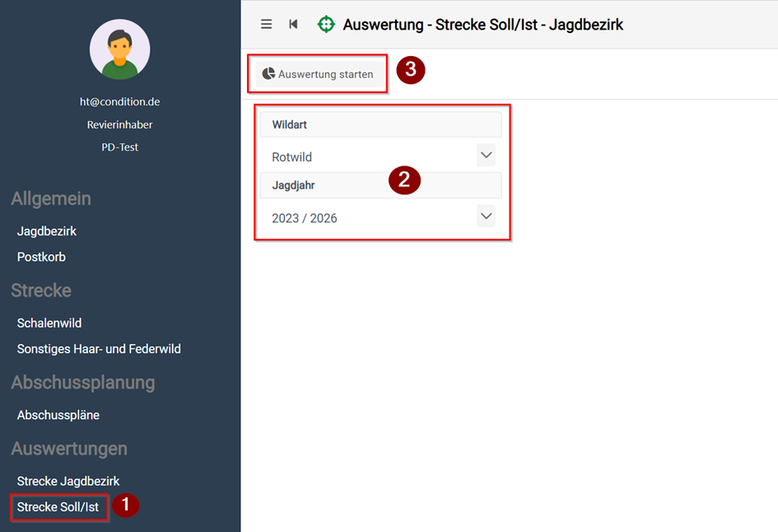Image resolution: width=778 pixels, height=532 pixels.
Task: Click the collapse sidebar skip-back icon
Action: click(293, 25)
